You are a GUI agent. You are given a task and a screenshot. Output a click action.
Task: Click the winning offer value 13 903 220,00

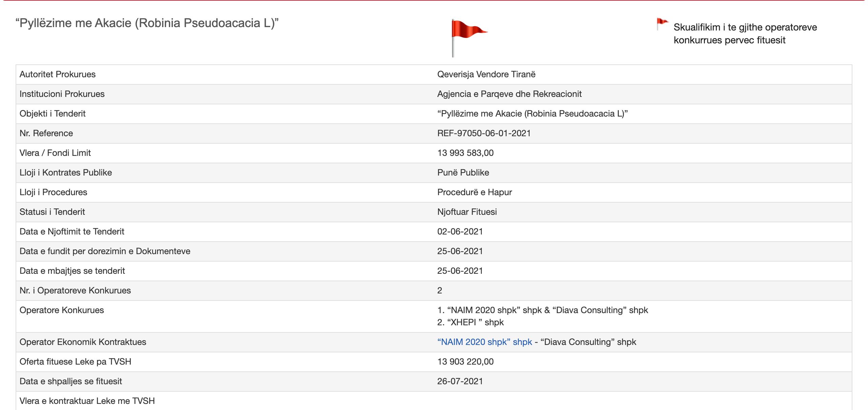pyautogui.click(x=465, y=362)
